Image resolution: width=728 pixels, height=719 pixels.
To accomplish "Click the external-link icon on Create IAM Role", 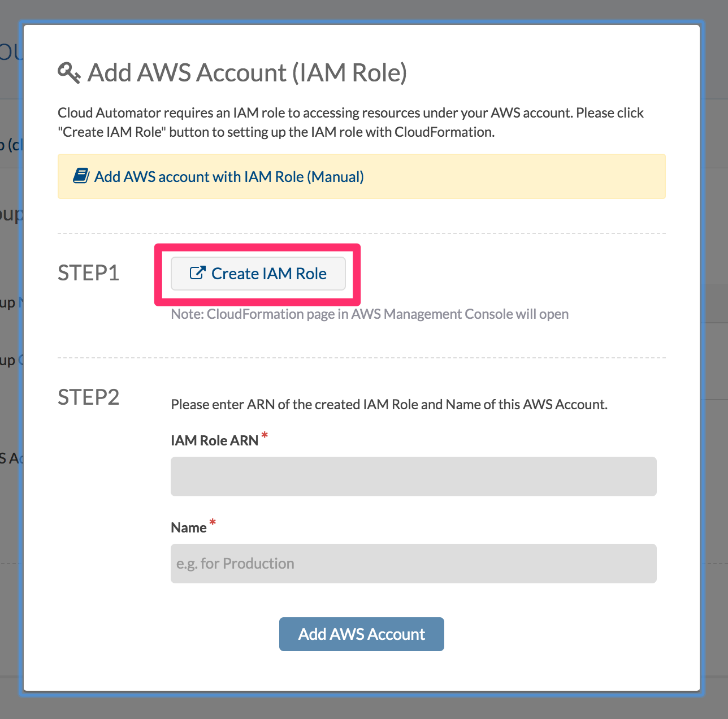I will pos(197,273).
